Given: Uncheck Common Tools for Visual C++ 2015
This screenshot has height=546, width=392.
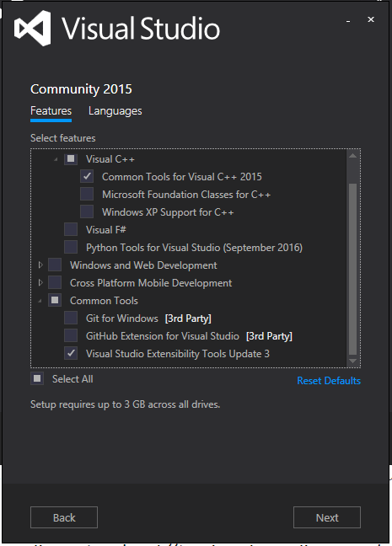Looking at the screenshot, I should pos(87,177).
